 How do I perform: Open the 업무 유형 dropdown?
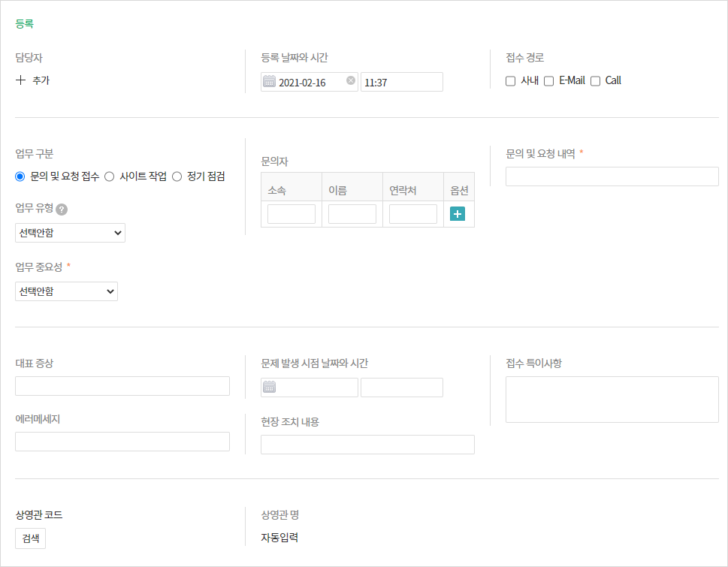[x=70, y=233]
